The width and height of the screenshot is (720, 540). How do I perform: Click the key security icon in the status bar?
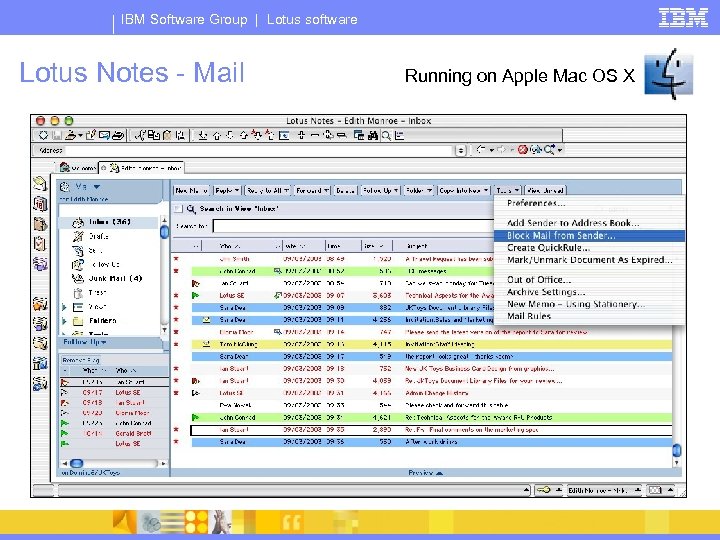[x=544, y=490]
